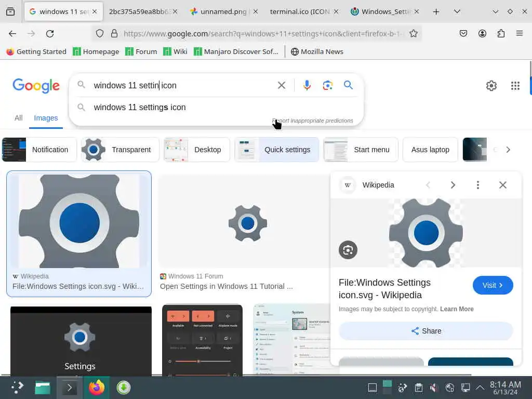The image size is (532, 399).
Task: Click the Visit button for Wikipedia
Action: pos(493,285)
